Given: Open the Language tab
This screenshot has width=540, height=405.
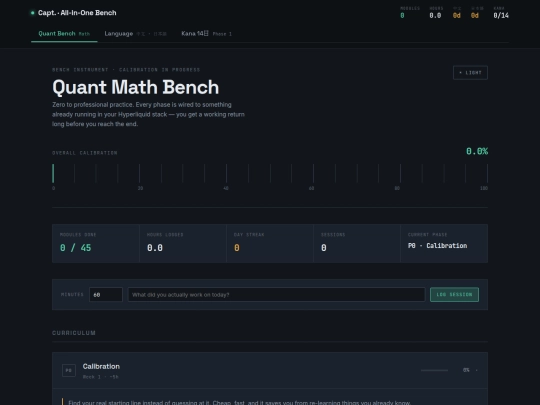Looking at the screenshot, I should pyautogui.click(x=135, y=34).
